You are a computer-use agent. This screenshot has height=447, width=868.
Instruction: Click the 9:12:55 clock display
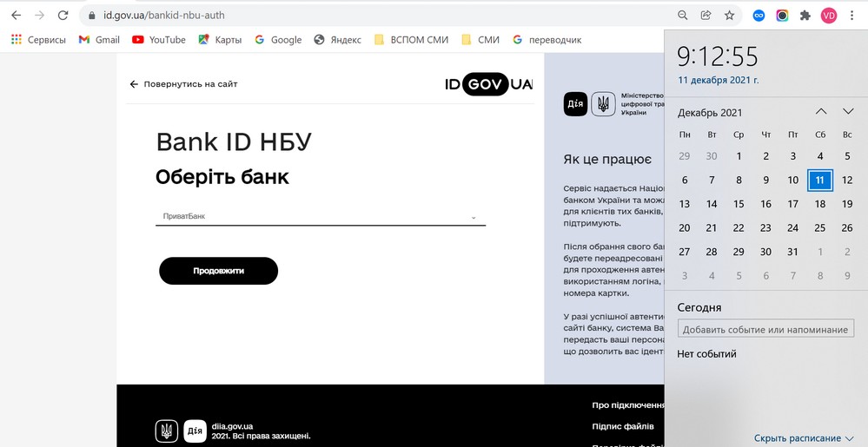point(718,56)
